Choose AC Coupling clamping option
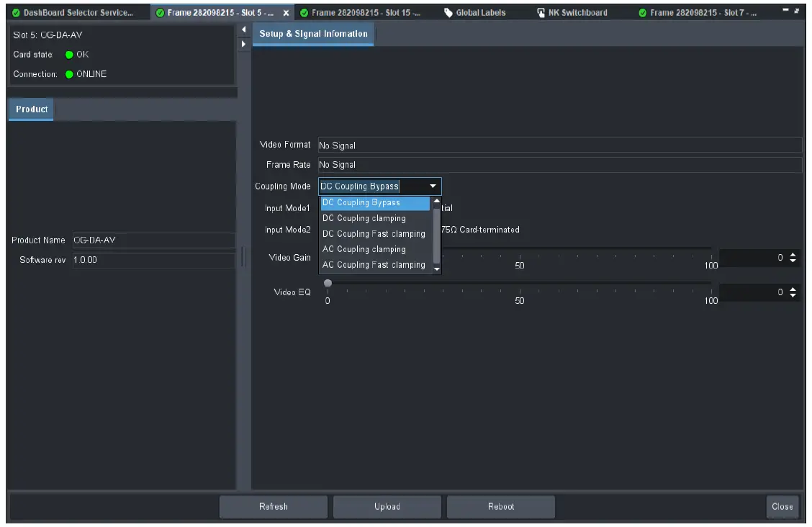Screen dimensions: 812x527 (375, 250)
